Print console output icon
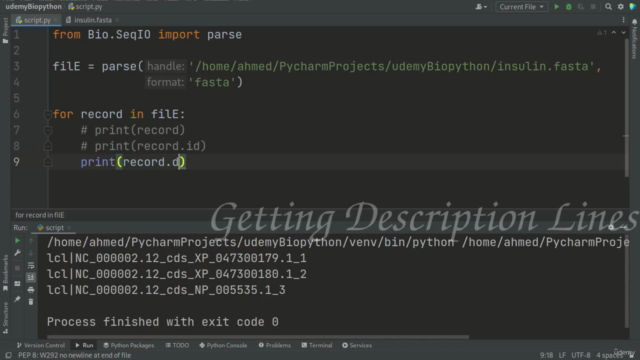Image resolution: width=640 pixels, height=360 pixels. [x=31, y=290]
